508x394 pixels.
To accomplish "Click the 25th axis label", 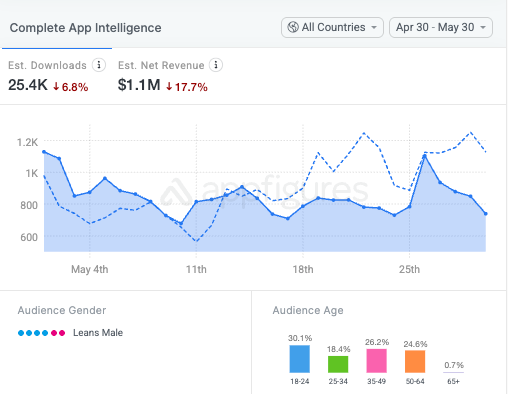I will point(409,269).
